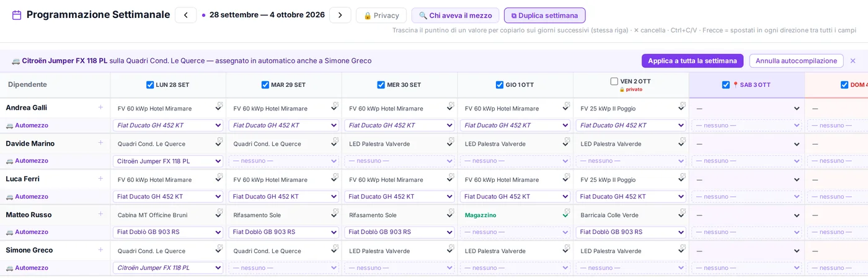The height and width of the screenshot is (278, 868).
Task: Open Luca Ferri's SAB vehicle dropdown showing nessuno
Action: click(x=747, y=197)
